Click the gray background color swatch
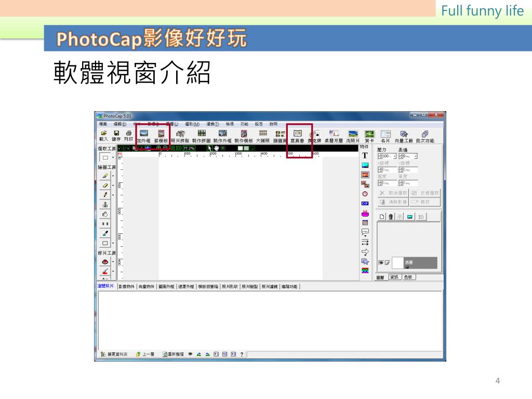This screenshot has height=399, width=532. [246, 148]
